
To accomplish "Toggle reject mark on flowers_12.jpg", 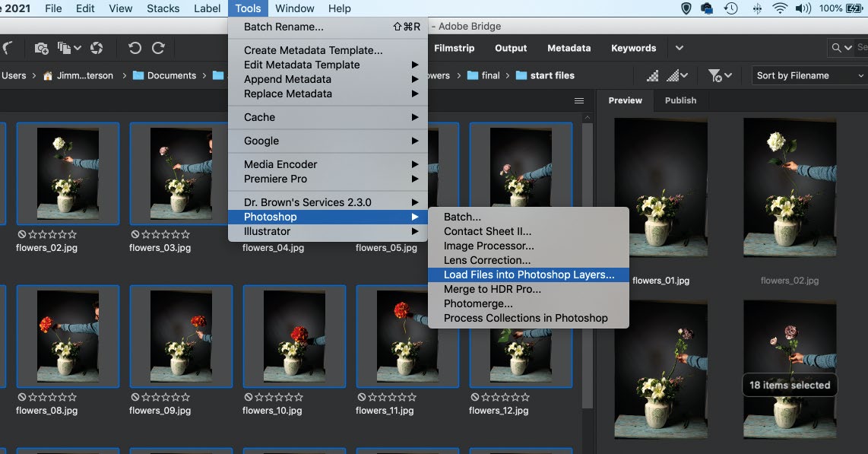I will [x=475, y=397].
